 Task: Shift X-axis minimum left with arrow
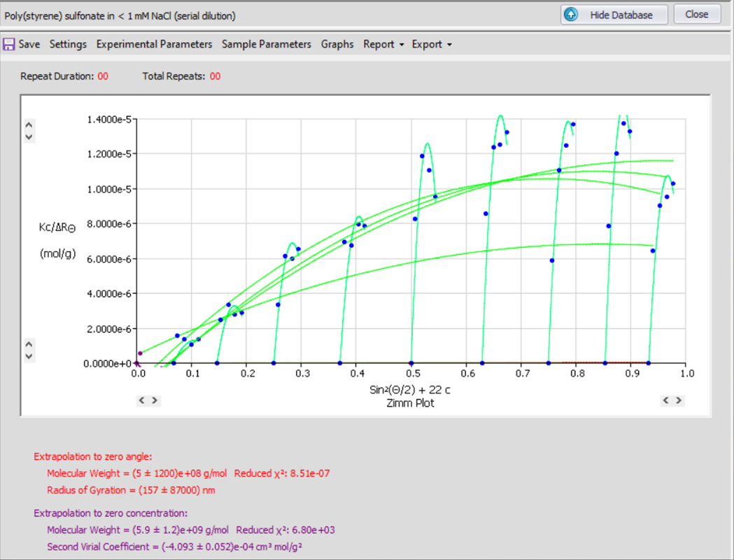coord(141,400)
